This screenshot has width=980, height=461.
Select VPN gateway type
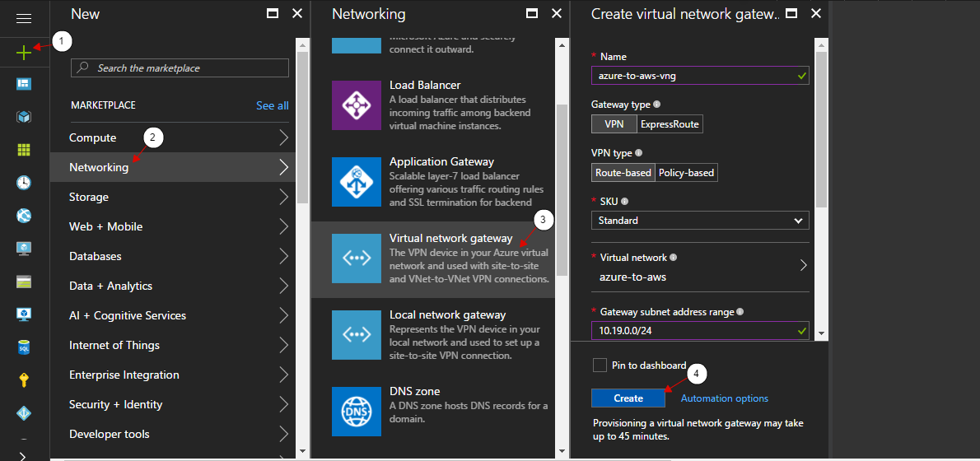(x=614, y=123)
